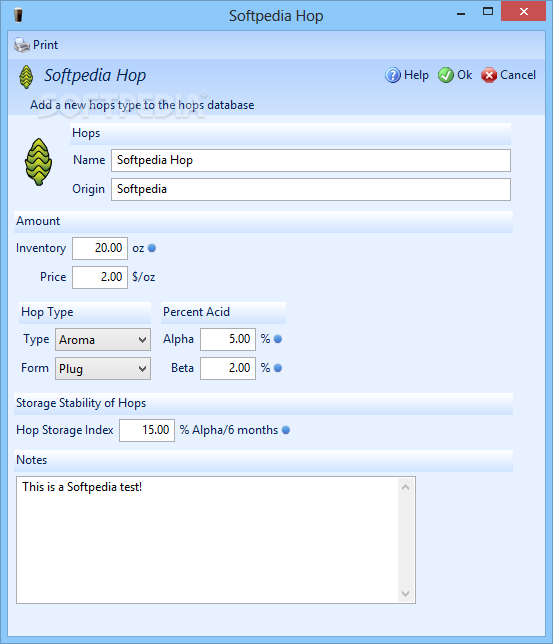
Task: Click blue dot next to Alpha percent
Action: [278, 339]
